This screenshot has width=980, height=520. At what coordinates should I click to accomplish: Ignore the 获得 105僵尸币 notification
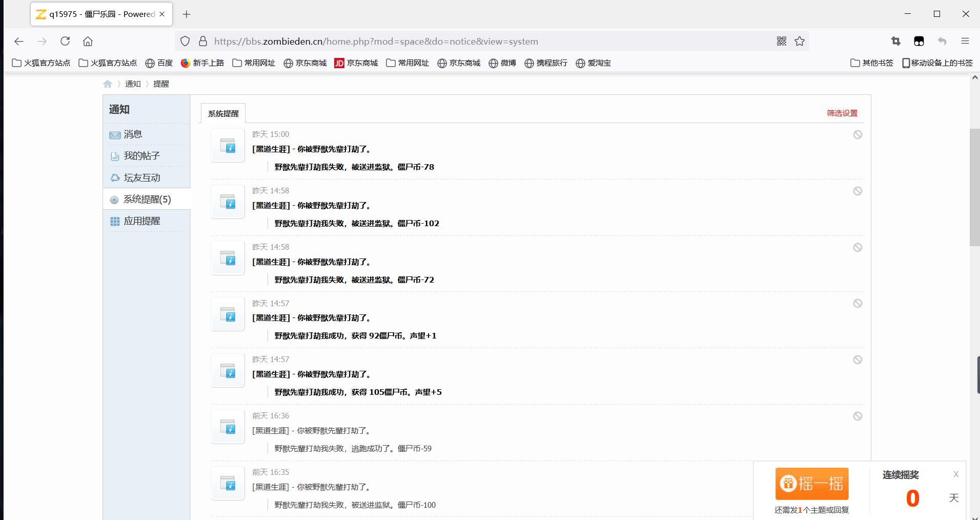click(x=857, y=360)
